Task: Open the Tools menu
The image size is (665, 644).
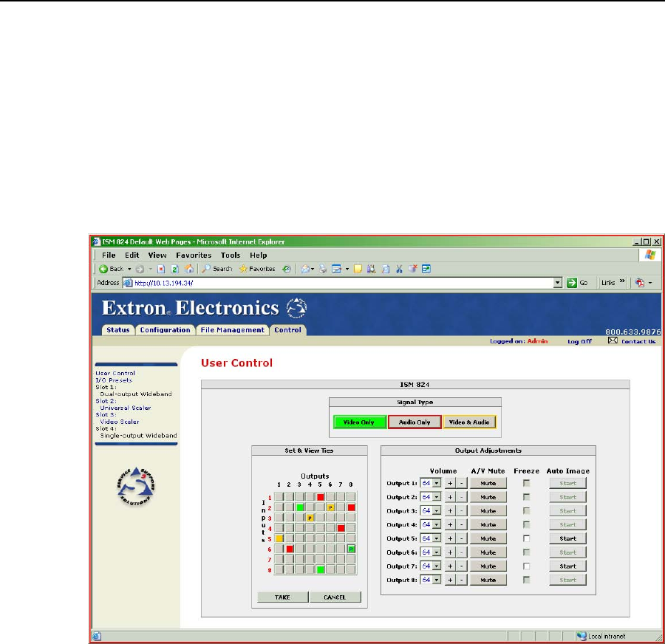Action: tap(231, 255)
